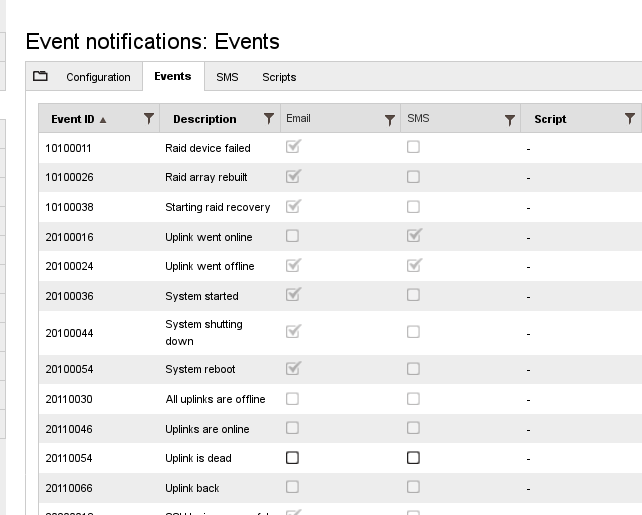Enable Email for Uplinks are online
The height and width of the screenshot is (515, 642).
(292, 428)
